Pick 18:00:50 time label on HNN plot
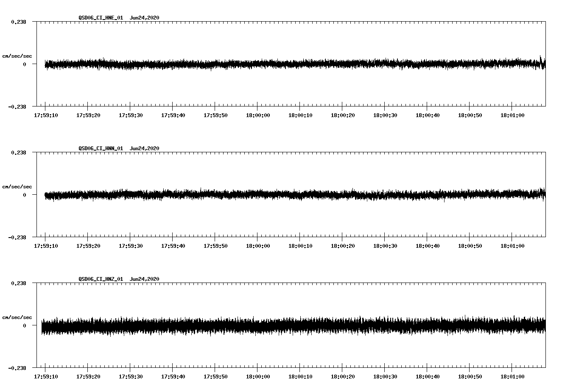 (x=470, y=246)
